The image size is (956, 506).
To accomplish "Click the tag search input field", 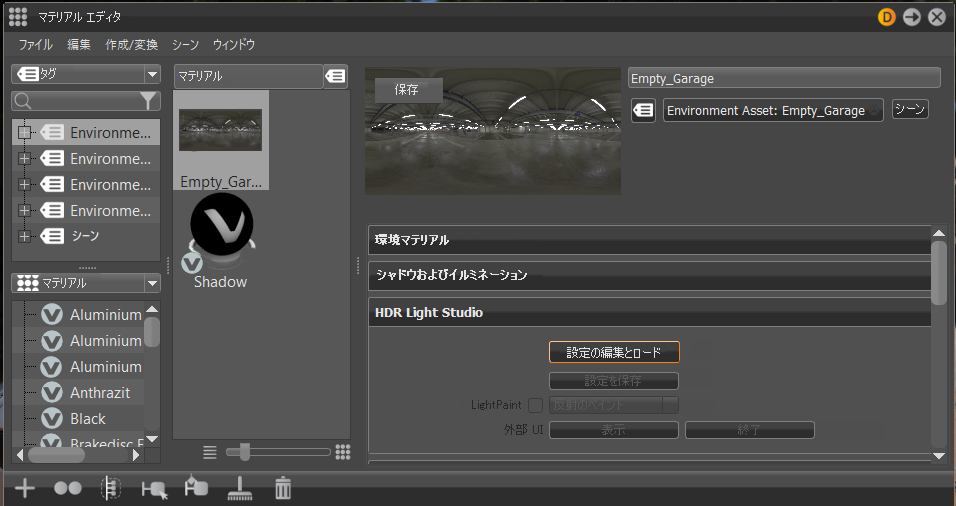I will 86,101.
